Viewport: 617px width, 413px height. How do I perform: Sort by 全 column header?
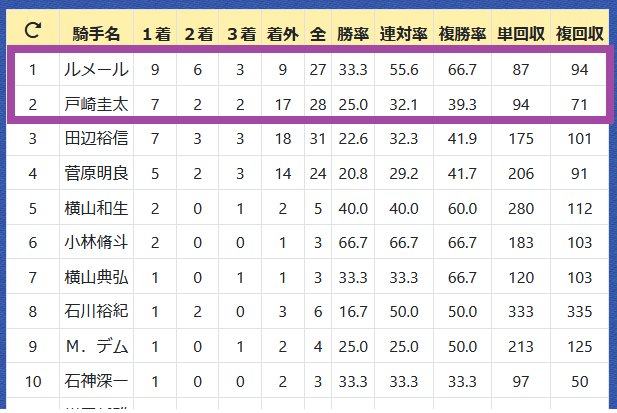coord(318,34)
